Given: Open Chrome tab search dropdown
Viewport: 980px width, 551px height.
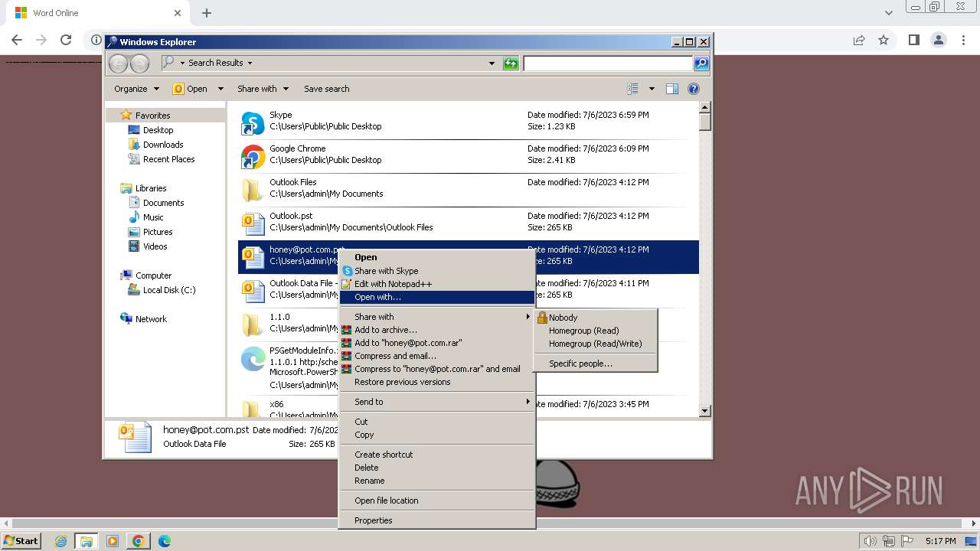Looking at the screenshot, I should tap(888, 13).
